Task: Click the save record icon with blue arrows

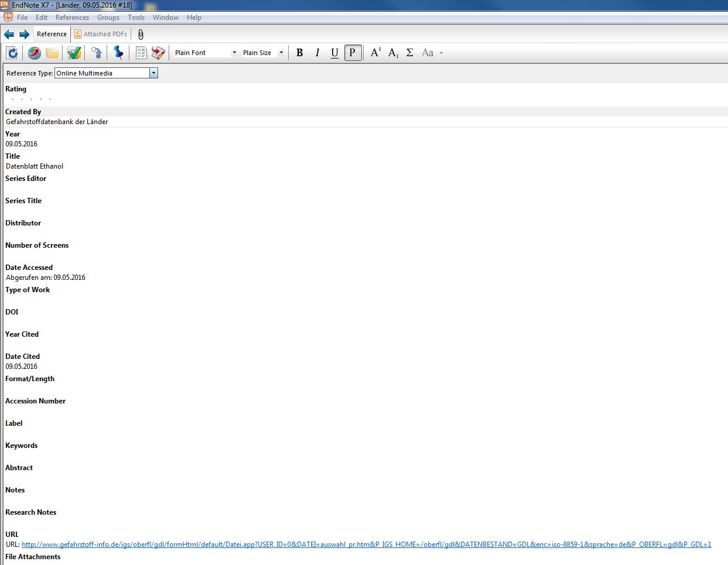Action: pos(12,53)
